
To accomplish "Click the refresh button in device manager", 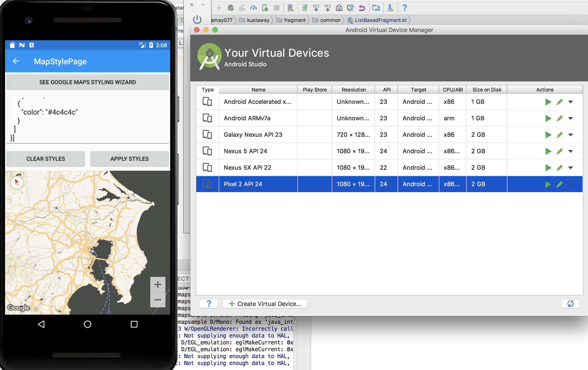I will click(571, 304).
